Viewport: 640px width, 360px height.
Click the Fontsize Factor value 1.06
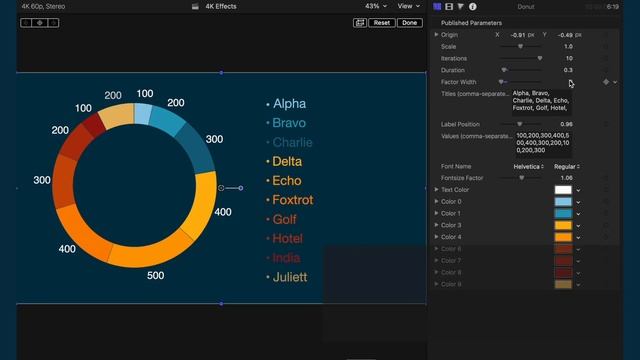coord(567,178)
